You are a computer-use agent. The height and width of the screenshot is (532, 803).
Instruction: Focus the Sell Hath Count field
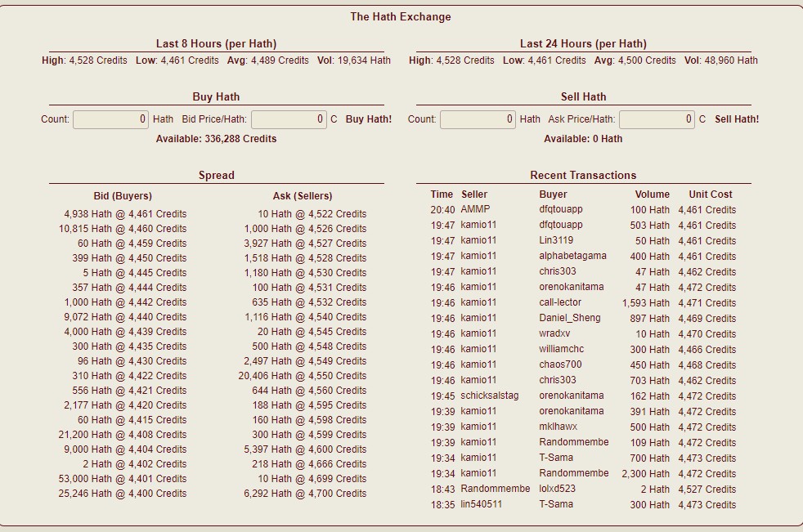478,119
